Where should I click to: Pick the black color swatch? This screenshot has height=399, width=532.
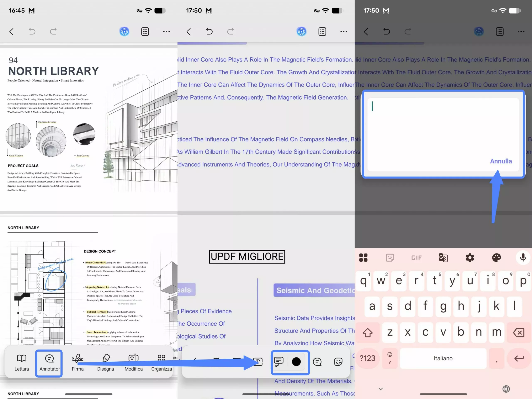coord(296,361)
